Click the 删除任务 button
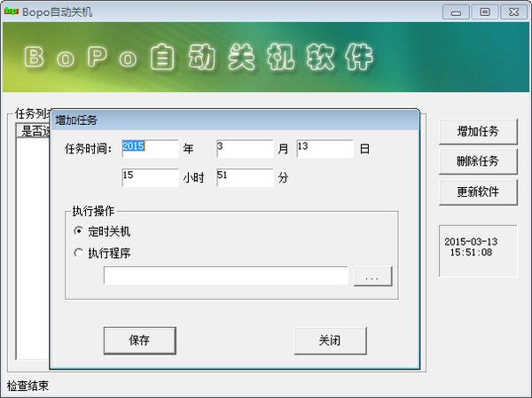Screen dimensions: 532x398 pyautogui.click(x=478, y=161)
